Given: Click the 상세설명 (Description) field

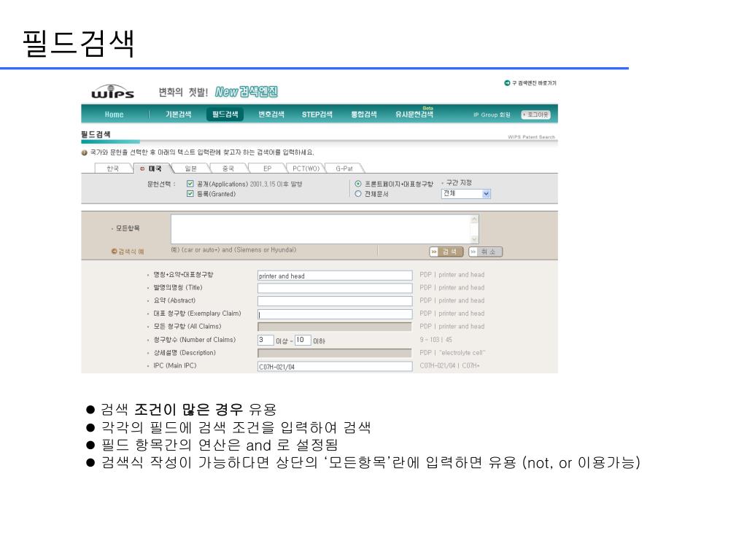Looking at the screenshot, I should pos(335,353).
